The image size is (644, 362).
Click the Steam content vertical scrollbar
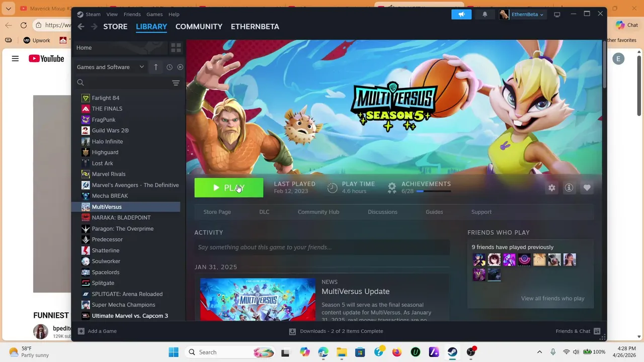[604, 65]
